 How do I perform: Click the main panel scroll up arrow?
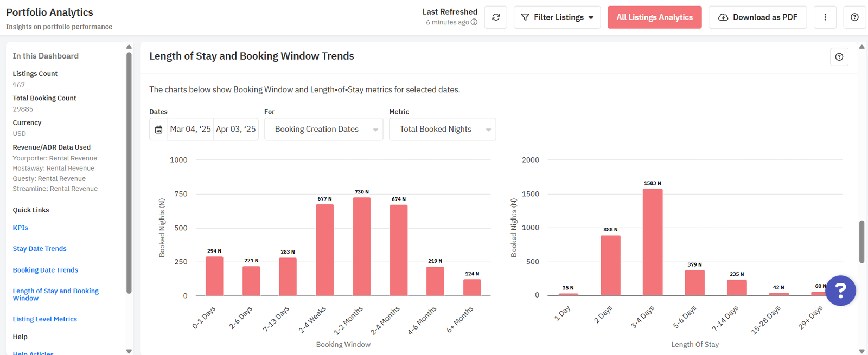(861, 47)
